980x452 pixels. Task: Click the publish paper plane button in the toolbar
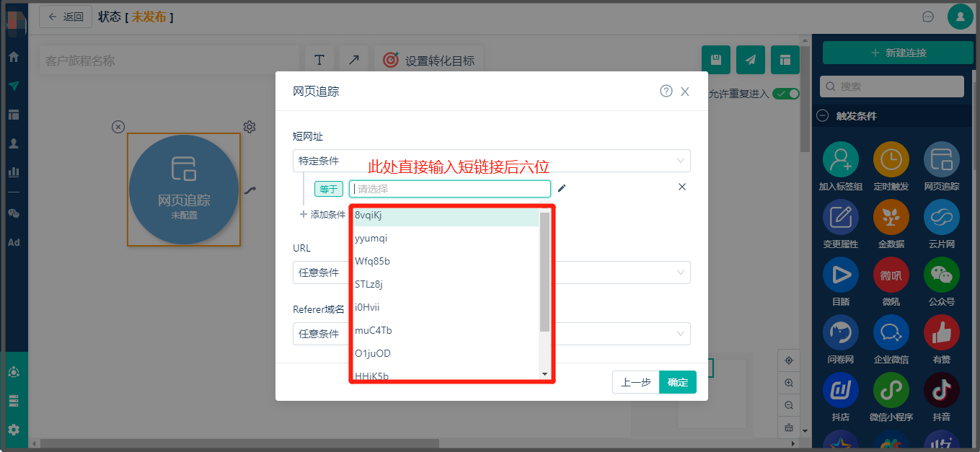coord(751,60)
